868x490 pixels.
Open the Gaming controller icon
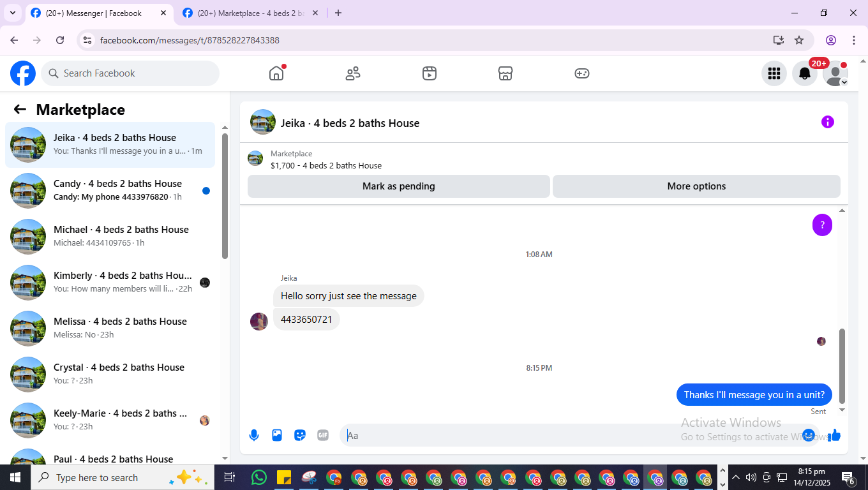tap(582, 73)
